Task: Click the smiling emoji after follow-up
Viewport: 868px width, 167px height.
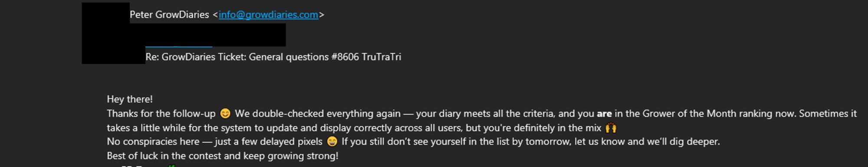Action: click(225, 114)
